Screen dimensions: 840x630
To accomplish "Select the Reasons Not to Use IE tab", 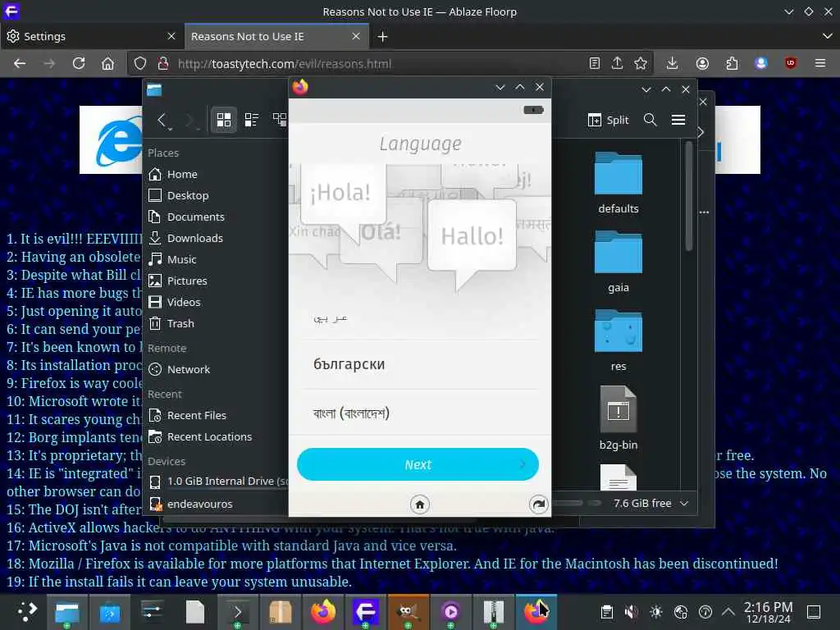I will click(x=276, y=36).
